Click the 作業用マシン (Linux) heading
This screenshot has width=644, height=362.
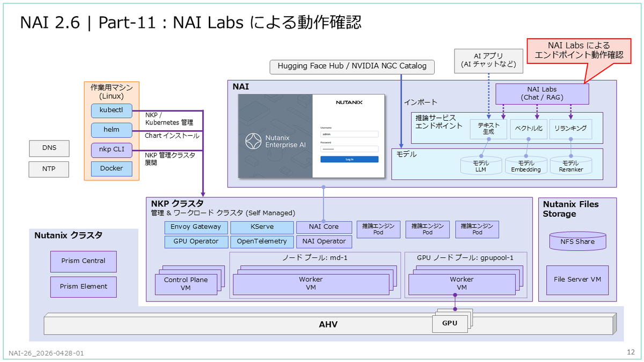click(111, 92)
